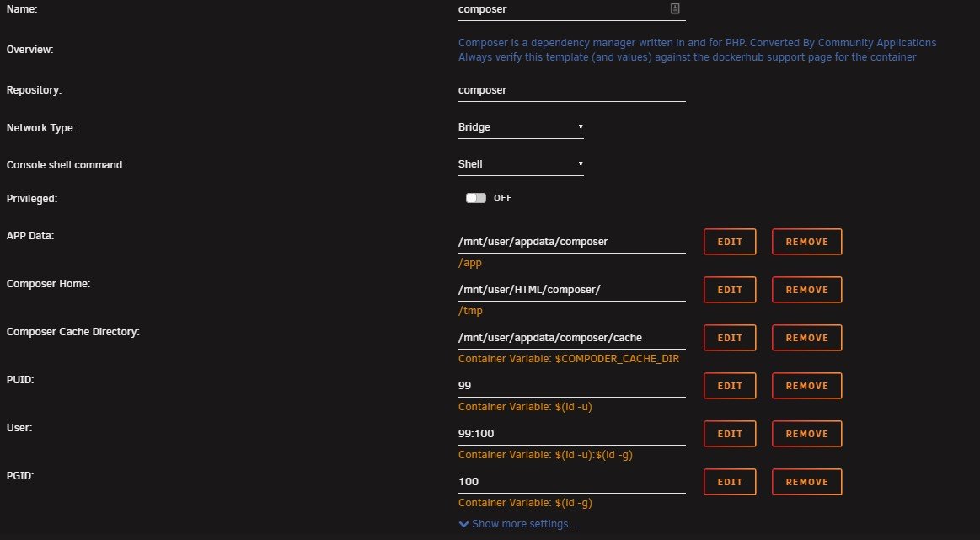Focus the Composer Cache Directory field
This screenshot has width=980, height=540.
click(x=572, y=338)
